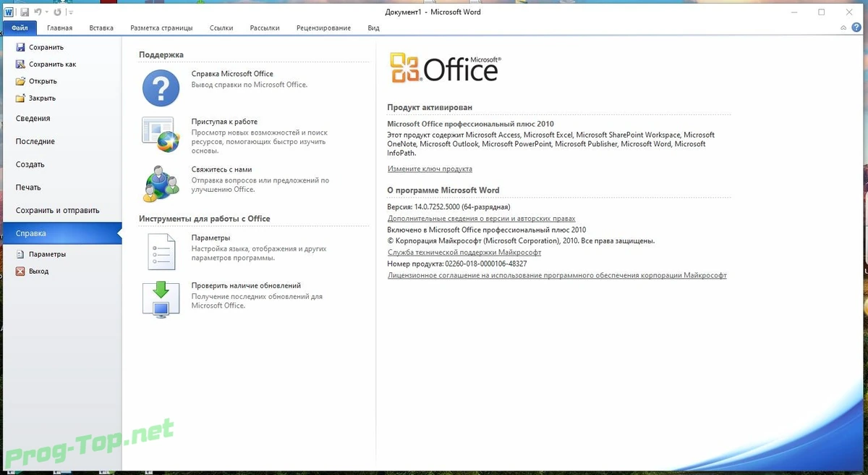The width and height of the screenshot is (868, 475).
Task: Switch to the Вставка ribbon tab
Action: point(101,28)
